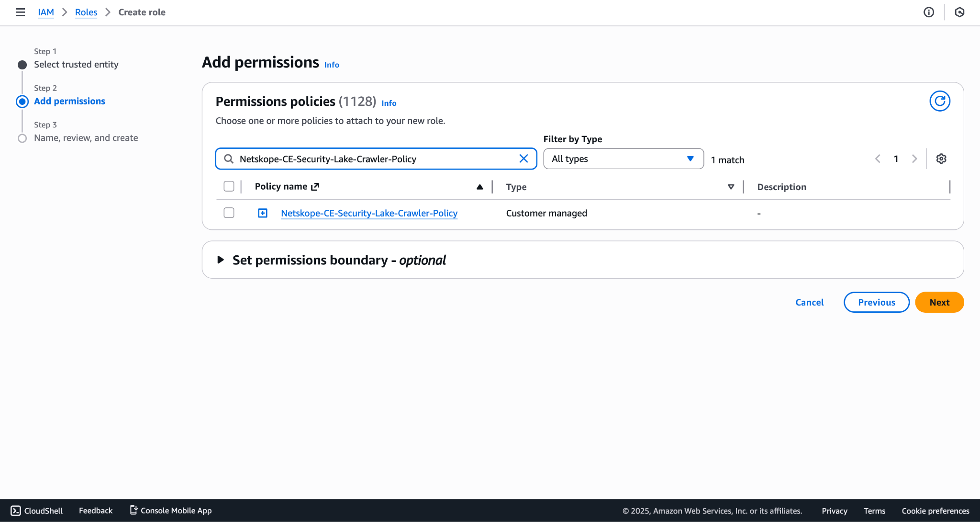The height and width of the screenshot is (522, 980).
Task: Click the Next button
Action: click(939, 302)
